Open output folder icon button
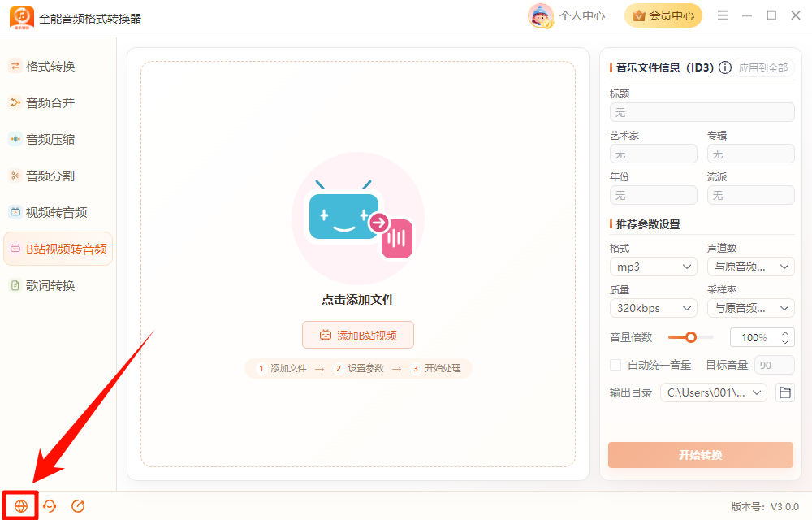This screenshot has width=812, height=520. click(x=785, y=392)
